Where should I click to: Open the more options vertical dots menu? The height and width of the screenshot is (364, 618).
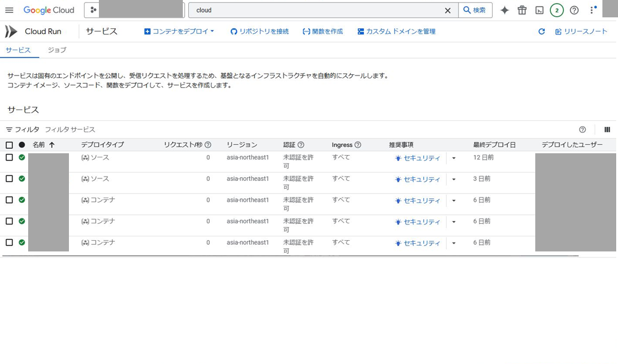pyautogui.click(x=592, y=10)
